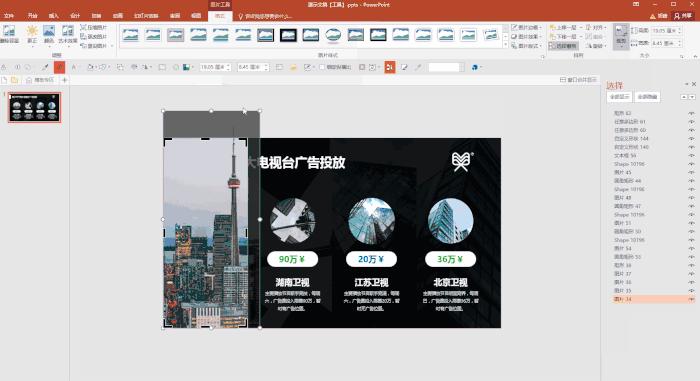Apply the last tilted picture style thumbnail
This screenshot has height=381, width=700.
click(x=491, y=35)
